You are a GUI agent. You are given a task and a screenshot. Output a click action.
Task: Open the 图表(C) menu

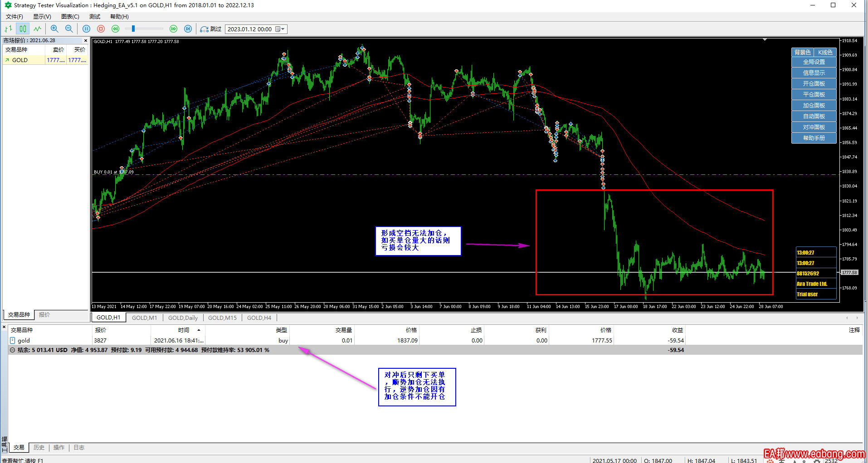click(x=70, y=17)
